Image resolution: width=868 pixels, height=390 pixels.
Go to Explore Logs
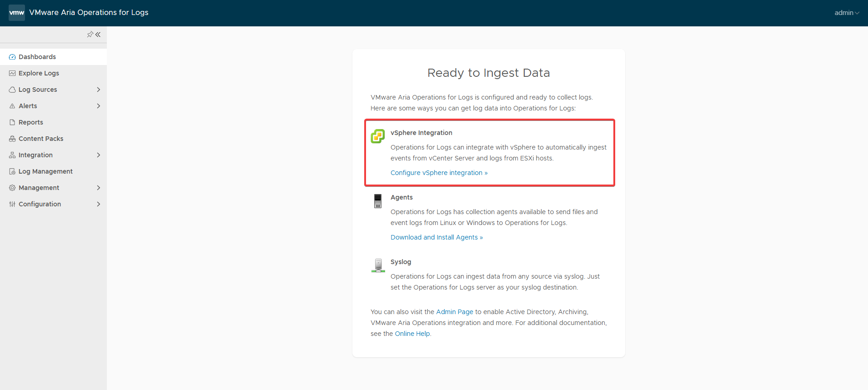point(53,73)
